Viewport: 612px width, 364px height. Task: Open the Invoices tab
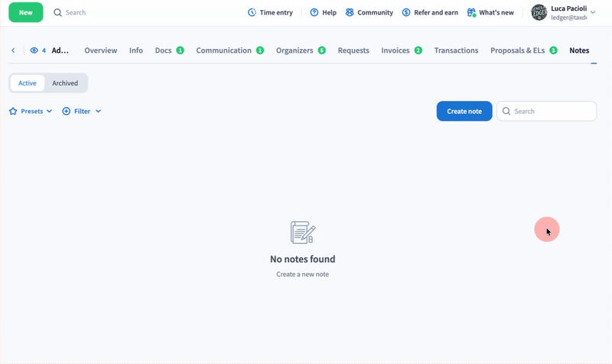[396, 50]
